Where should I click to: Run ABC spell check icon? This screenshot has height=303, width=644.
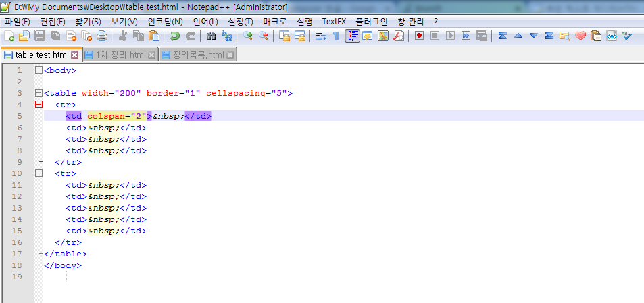point(626,36)
